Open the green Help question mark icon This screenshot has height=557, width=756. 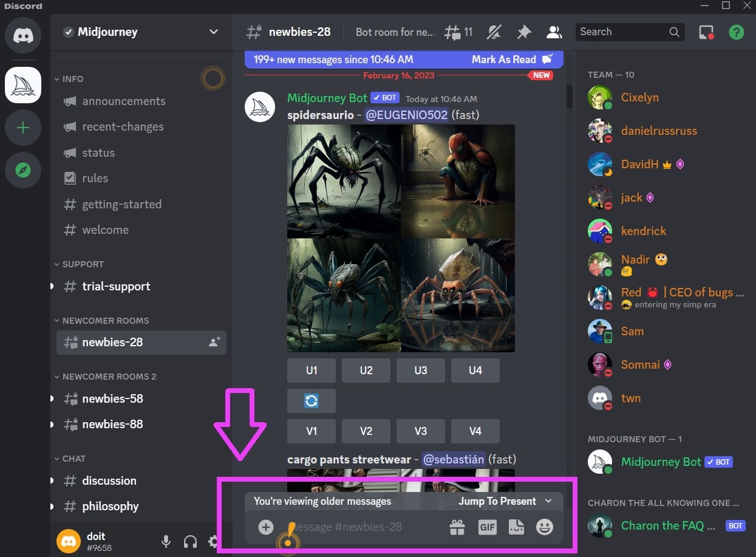tap(736, 32)
